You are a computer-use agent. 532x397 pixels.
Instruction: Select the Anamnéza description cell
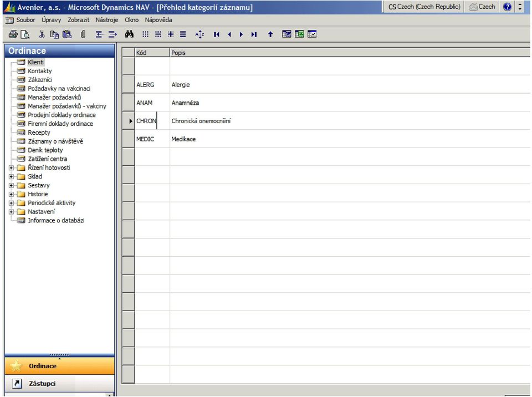click(350, 103)
